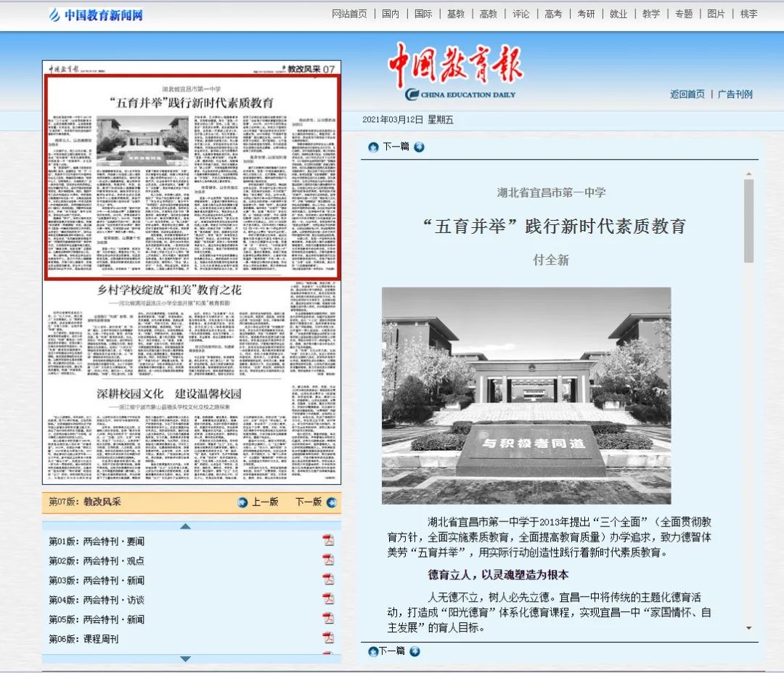
Task: Click the author name 付全新
Action: (x=551, y=260)
